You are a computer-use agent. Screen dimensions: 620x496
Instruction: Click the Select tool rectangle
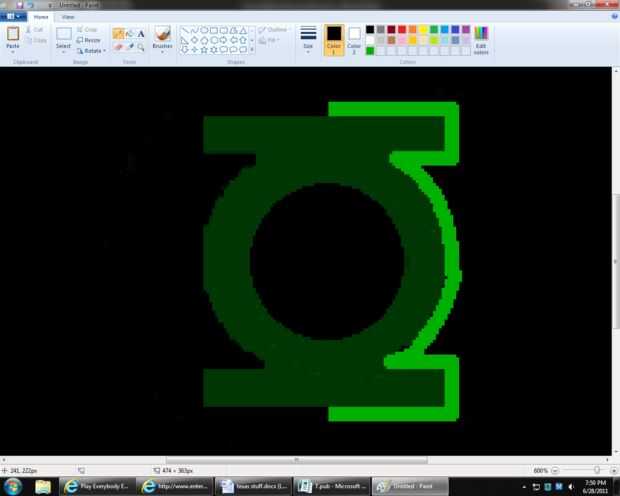point(64,34)
